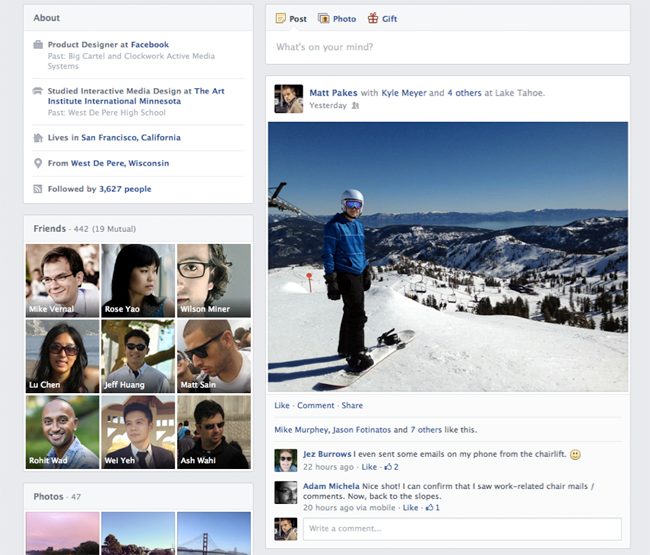Open the Friends section header
Viewport: 650px width, 555px height.
point(50,228)
